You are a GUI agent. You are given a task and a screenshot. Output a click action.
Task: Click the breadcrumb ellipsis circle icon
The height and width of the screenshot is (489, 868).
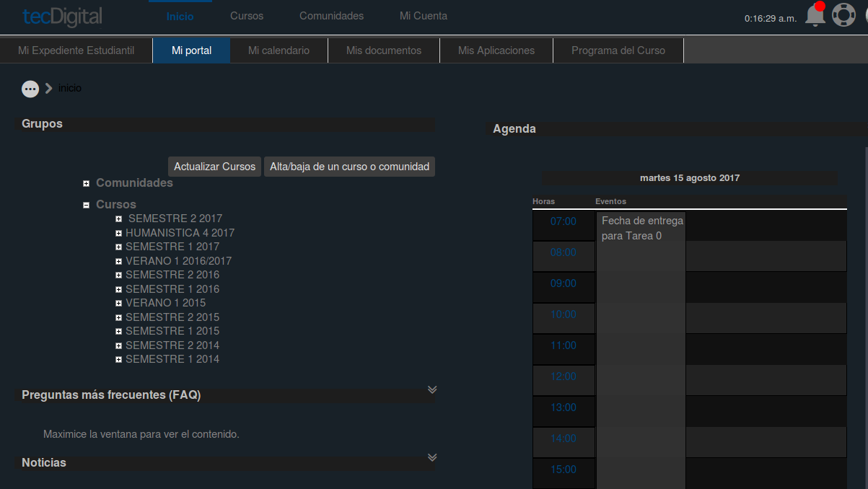(x=30, y=89)
